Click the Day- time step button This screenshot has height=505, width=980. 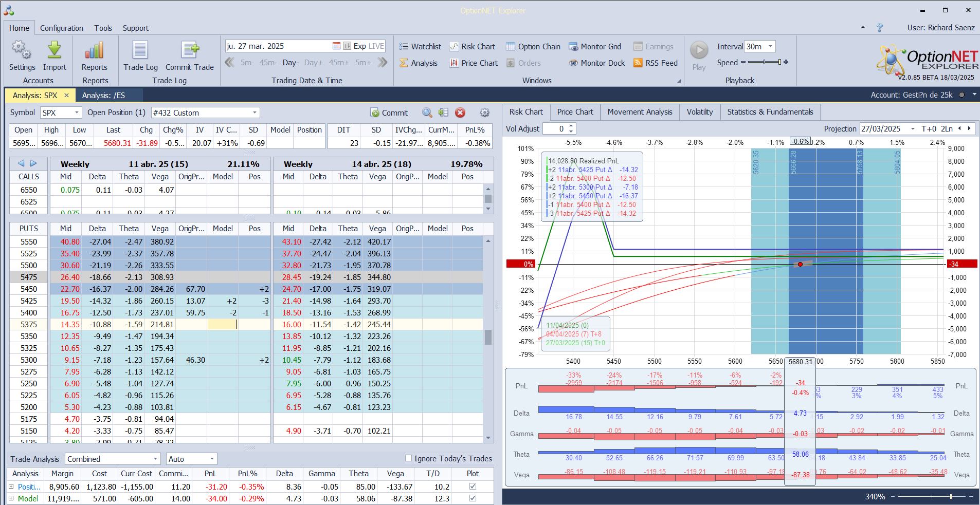[x=291, y=63]
